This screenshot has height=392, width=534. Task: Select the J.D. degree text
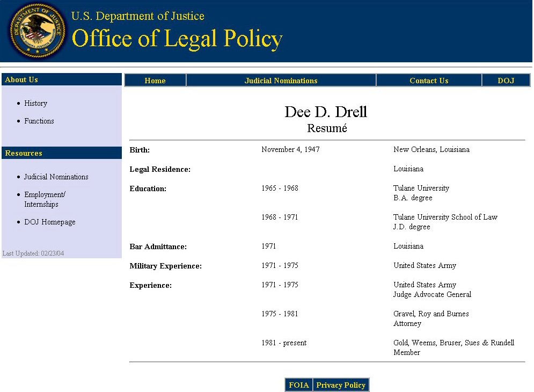pyautogui.click(x=412, y=227)
